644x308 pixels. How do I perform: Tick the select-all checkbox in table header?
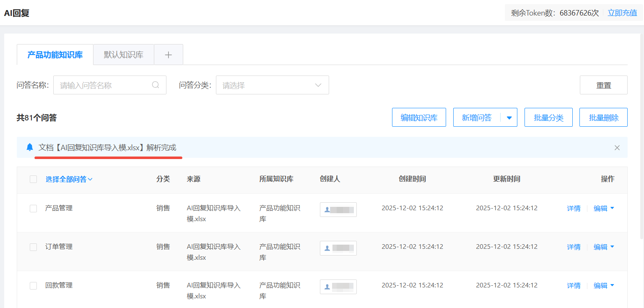point(34,179)
